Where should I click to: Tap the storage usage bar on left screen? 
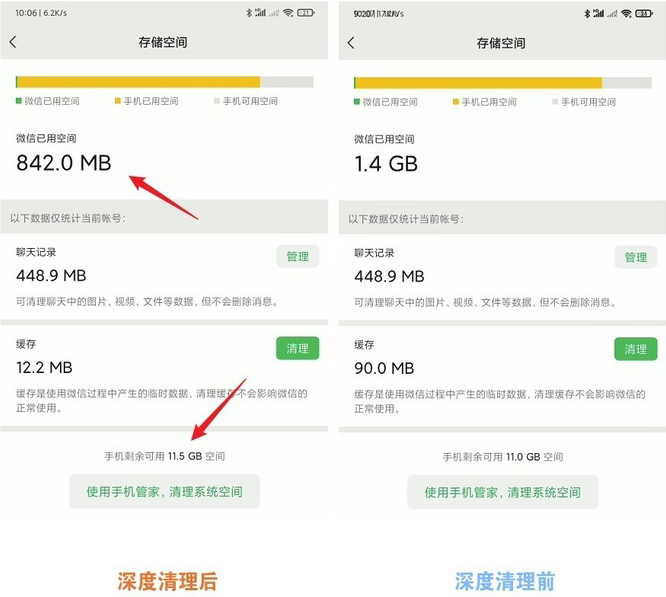coord(164,82)
